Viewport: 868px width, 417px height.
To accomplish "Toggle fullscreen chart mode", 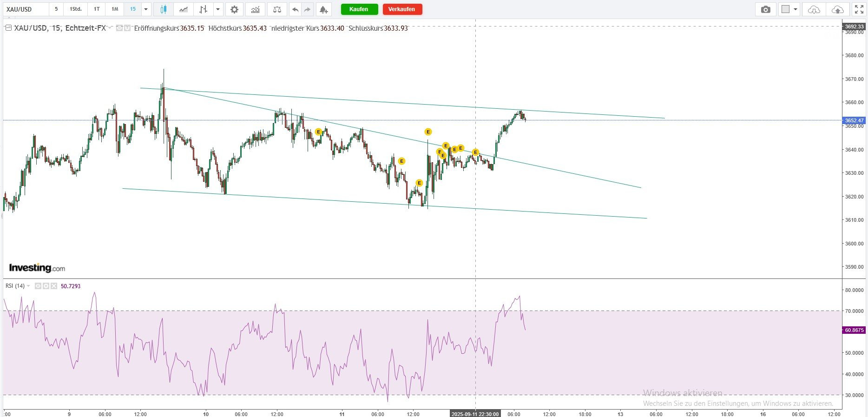I will coord(859,9).
